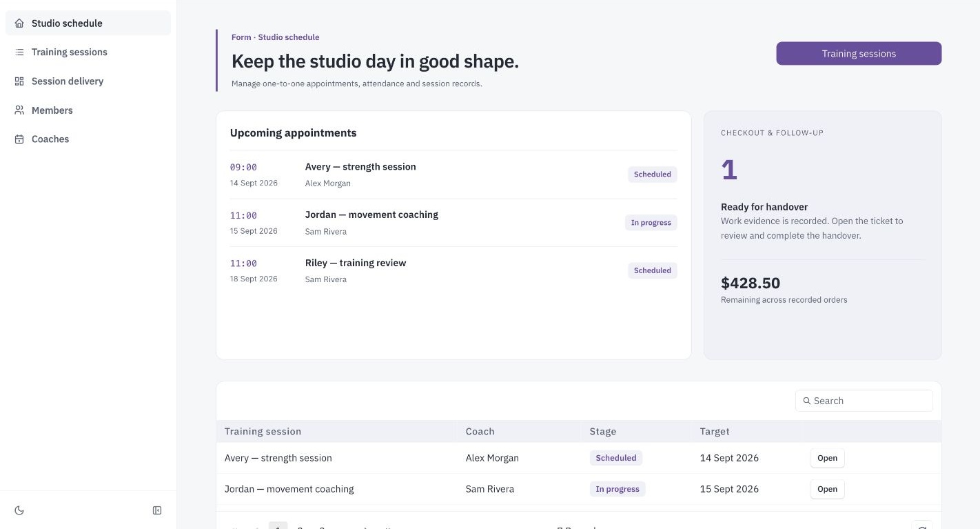The image size is (980, 529).
Task: Go to Training sessions sidebar item
Action: coord(88,52)
